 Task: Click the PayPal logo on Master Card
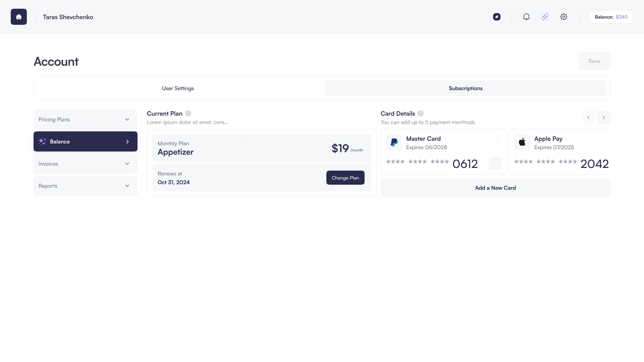pos(394,142)
